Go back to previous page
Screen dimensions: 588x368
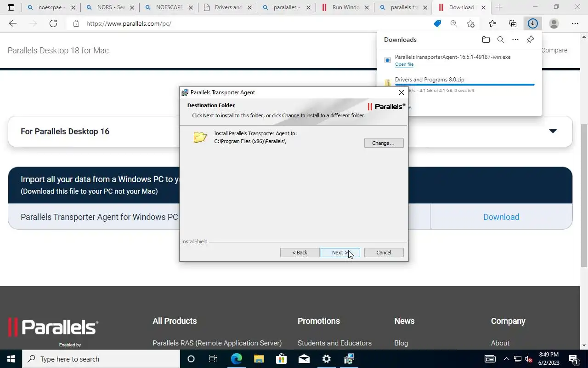click(x=13, y=23)
